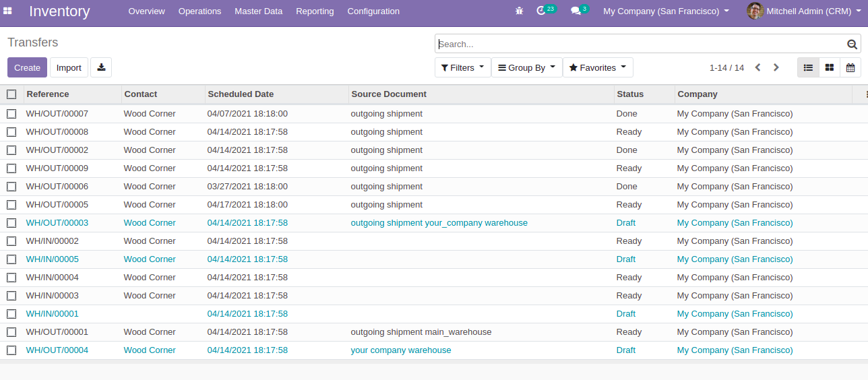Screen dimensions: 868x380
Task: Switch to kanban view
Action: 830,67
